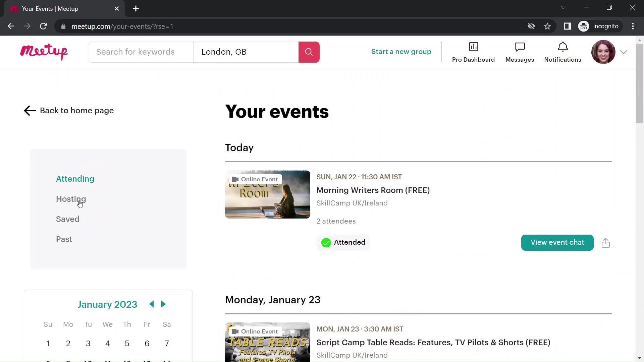
Task: Click the back arrow navigation icon
Action: click(x=30, y=111)
